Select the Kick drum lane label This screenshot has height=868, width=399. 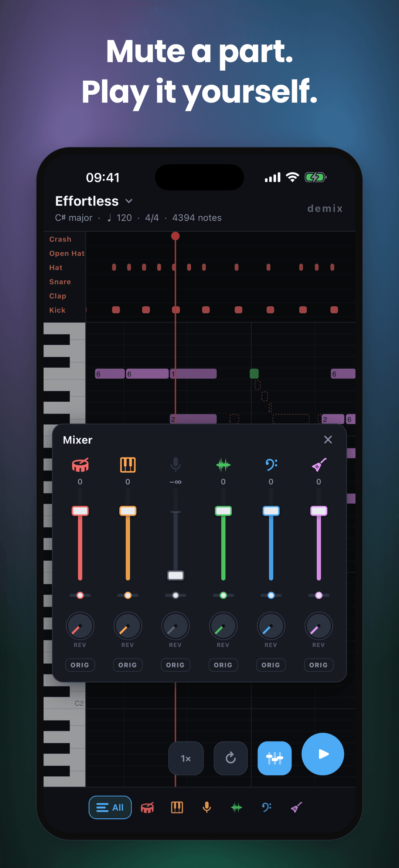[x=57, y=310]
